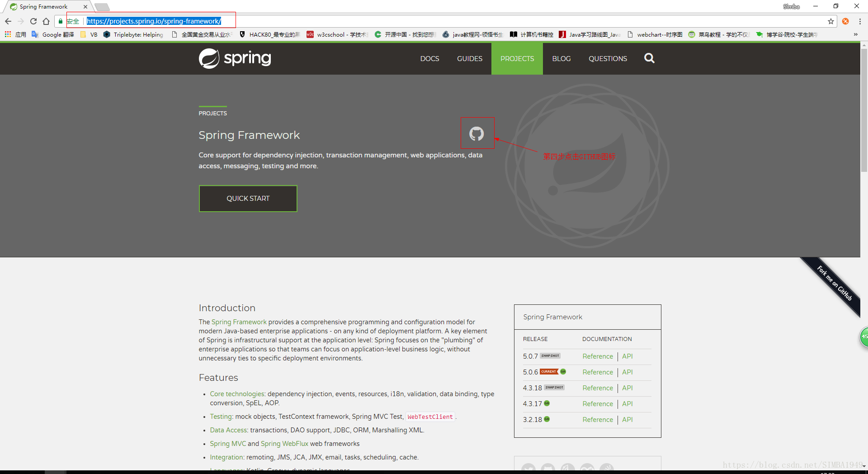Open a new browser tab

point(102,7)
